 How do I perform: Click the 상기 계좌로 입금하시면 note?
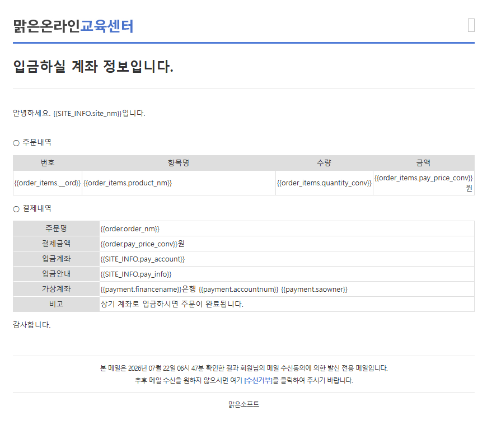tap(172, 304)
